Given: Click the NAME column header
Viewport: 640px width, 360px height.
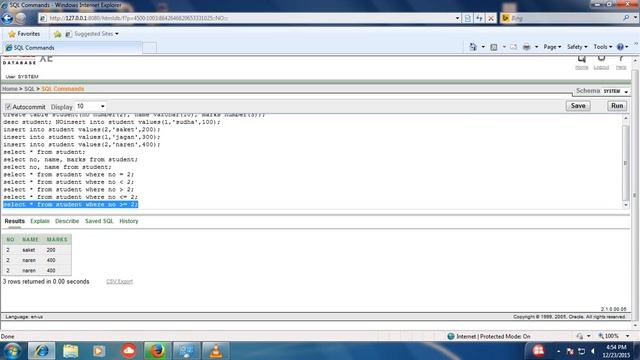Looking at the screenshot, I should (x=31, y=239).
